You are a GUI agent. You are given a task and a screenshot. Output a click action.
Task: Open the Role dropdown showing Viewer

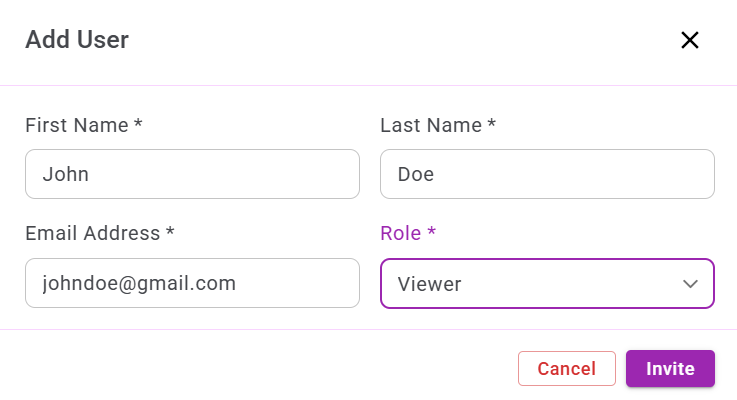pos(547,283)
